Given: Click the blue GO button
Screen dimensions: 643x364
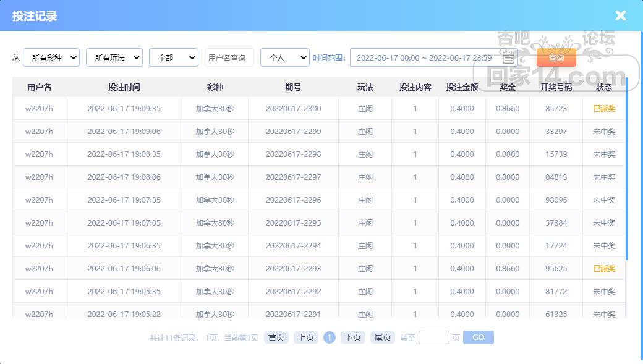Looking at the screenshot, I should click(478, 337).
